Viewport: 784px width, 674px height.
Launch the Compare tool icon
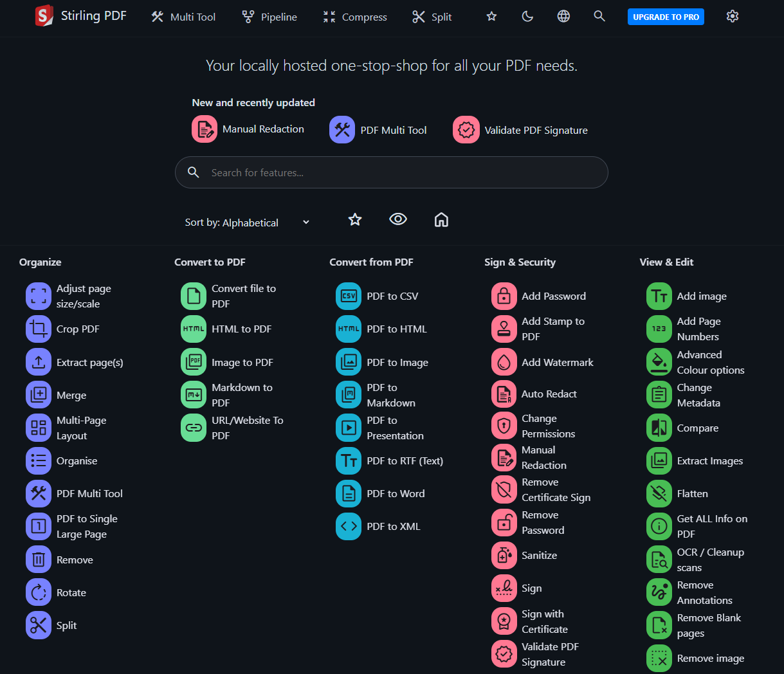click(x=659, y=428)
